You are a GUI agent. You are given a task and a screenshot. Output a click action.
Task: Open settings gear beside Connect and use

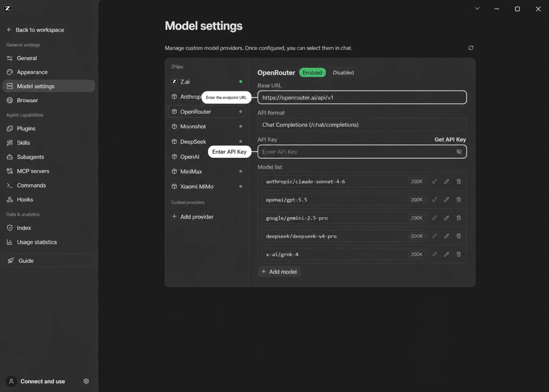[86, 381]
